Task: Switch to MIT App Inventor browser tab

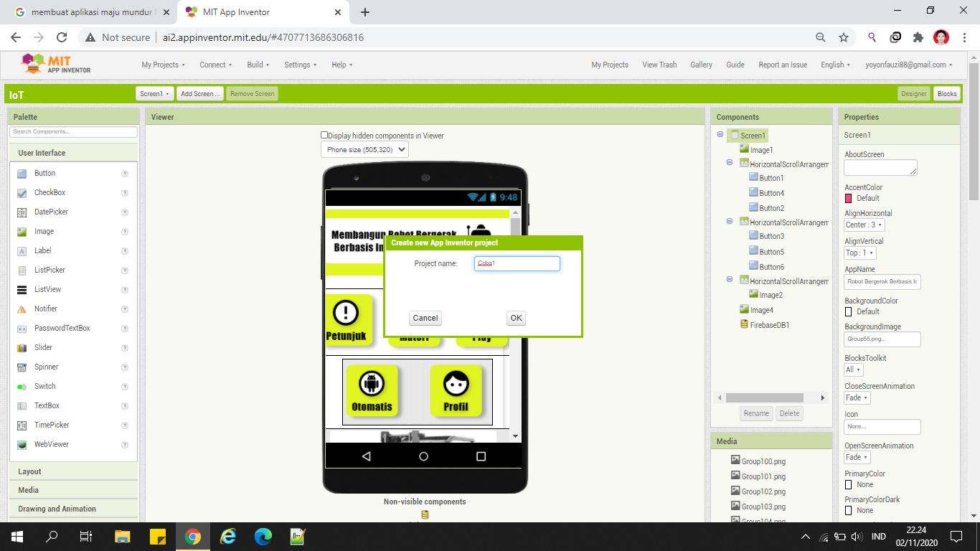Action: [261, 12]
